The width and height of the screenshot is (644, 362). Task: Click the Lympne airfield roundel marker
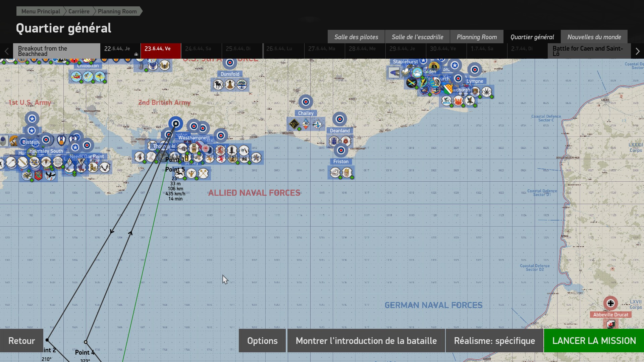475,70
